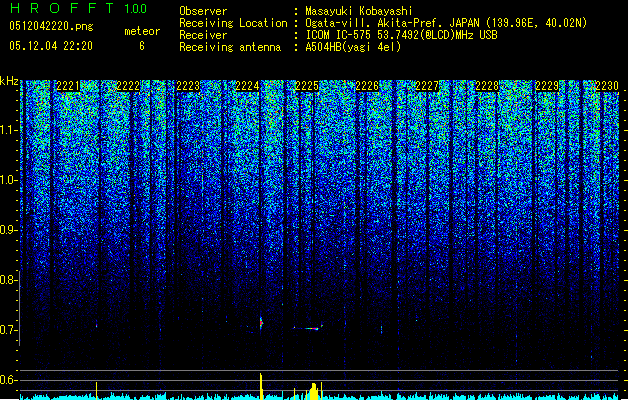Click the 1.1 kHz axis label
This screenshot has width=629, height=400.
[9, 130]
